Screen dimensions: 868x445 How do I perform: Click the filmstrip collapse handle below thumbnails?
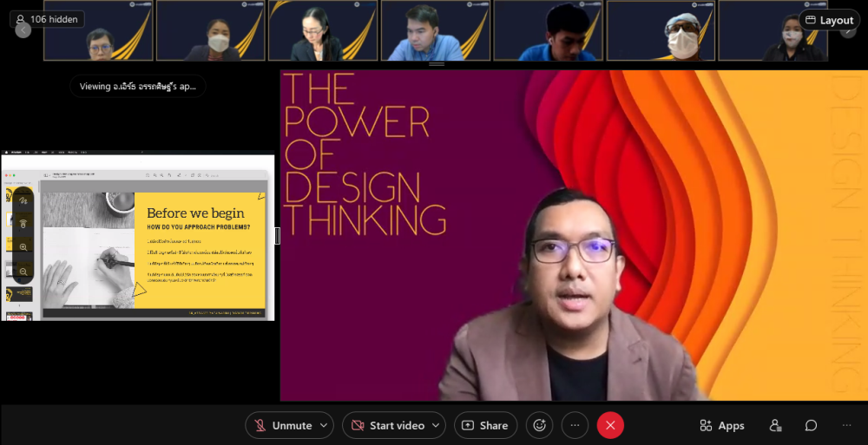(437, 64)
